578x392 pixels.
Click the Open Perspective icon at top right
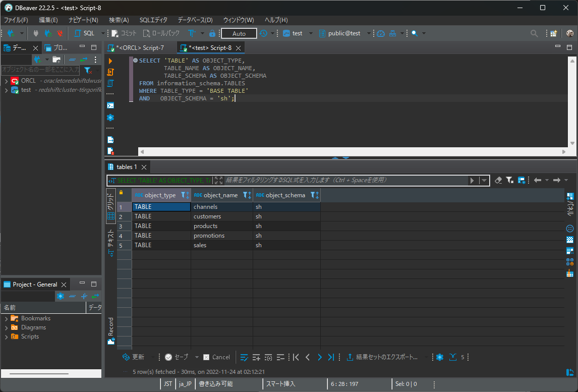554,33
